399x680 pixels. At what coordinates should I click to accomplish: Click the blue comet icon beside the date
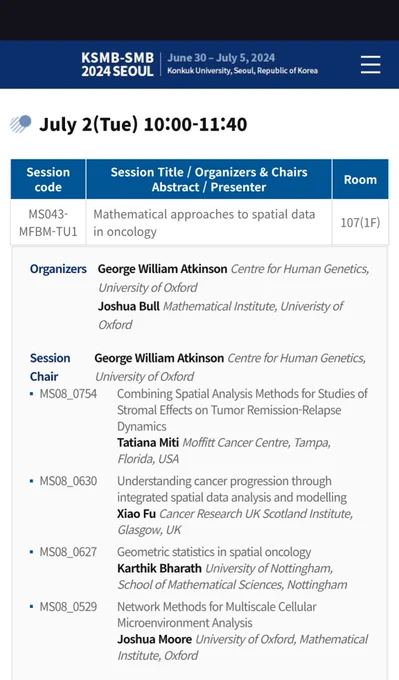coord(21,124)
